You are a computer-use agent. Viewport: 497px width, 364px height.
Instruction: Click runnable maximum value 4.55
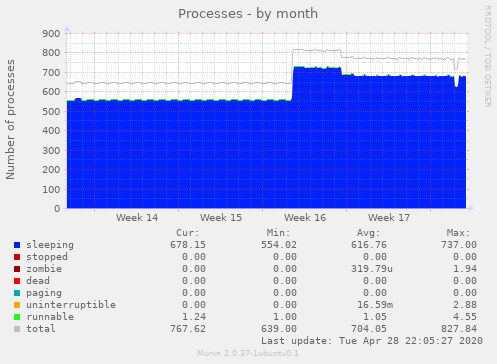coord(465,317)
